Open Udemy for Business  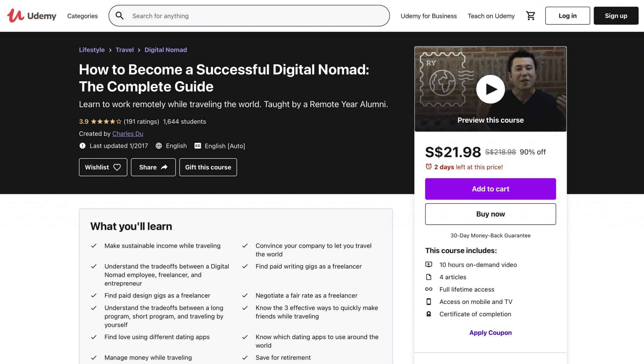(x=429, y=16)
